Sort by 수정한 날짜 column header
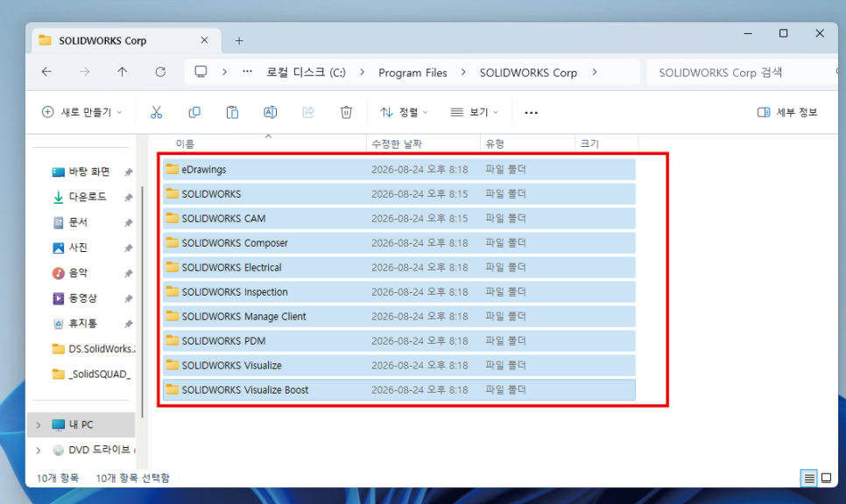This screenshot has height=504, width=846. [x=424, y=143]
